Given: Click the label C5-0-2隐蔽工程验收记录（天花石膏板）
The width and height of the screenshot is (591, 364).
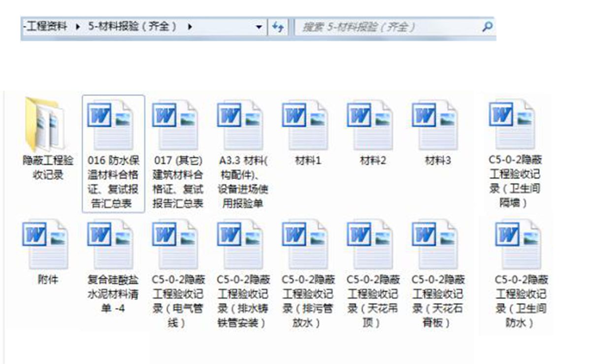Looking at the screenshot, I should click(438, 301).
